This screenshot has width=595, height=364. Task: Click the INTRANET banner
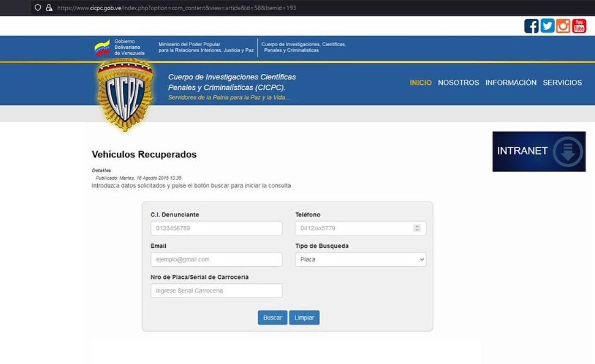539,152
